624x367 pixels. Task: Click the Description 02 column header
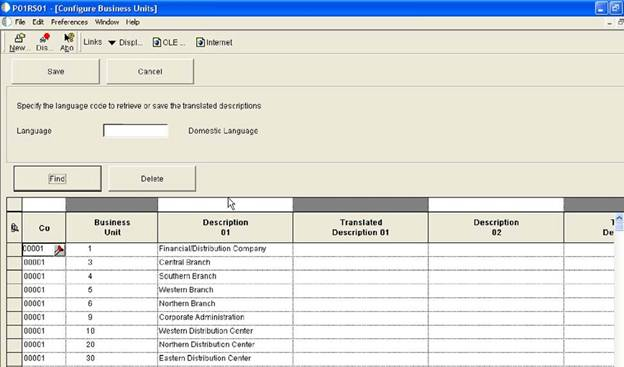[496, 227]
